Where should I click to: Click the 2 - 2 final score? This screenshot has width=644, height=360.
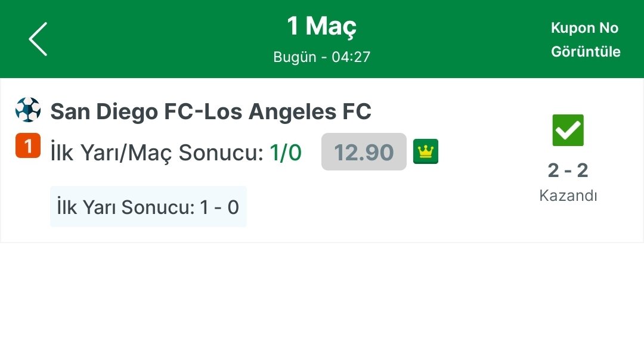click(x=568, y=170)
